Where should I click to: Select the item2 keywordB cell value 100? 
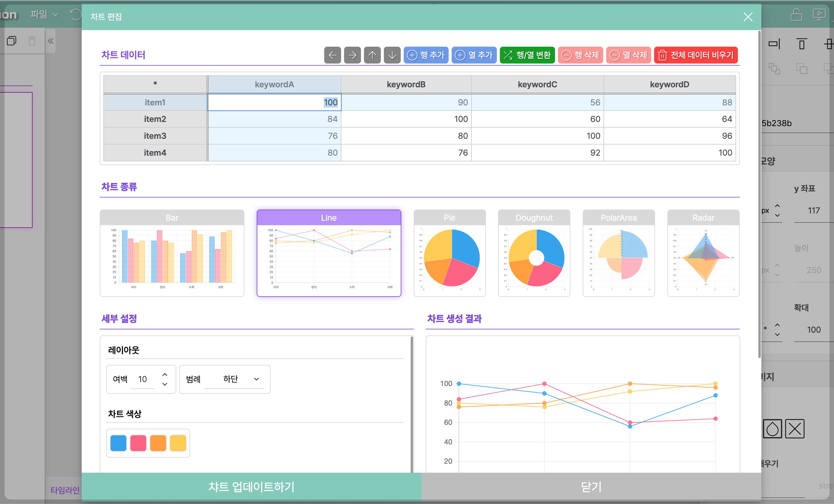click(x=406, y=119)
